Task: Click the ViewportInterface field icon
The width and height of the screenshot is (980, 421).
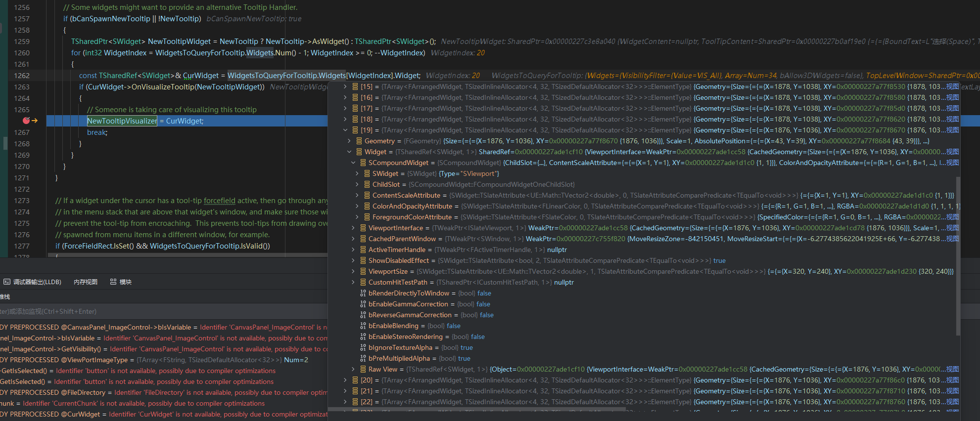Action: tap(363, 228)
